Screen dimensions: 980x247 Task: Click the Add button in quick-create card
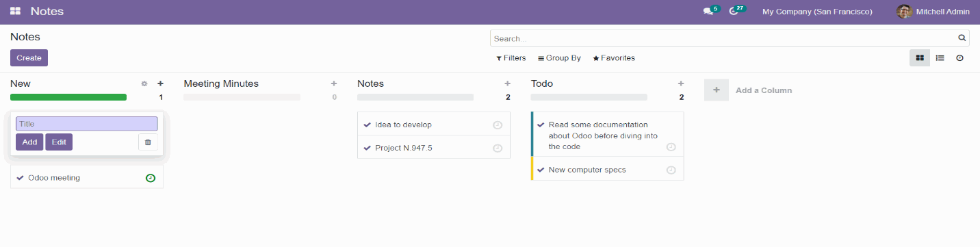pos(29,142)
